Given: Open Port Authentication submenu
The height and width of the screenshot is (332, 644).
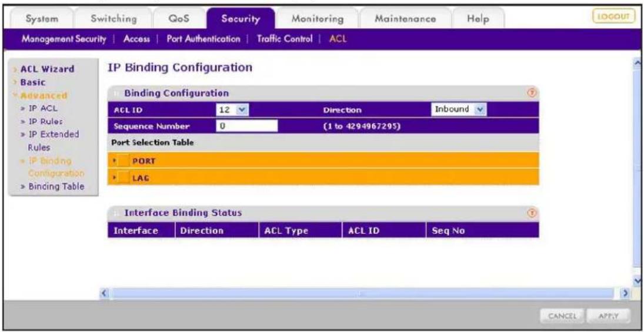Looking at the screenshot, I should click(203, 39).
